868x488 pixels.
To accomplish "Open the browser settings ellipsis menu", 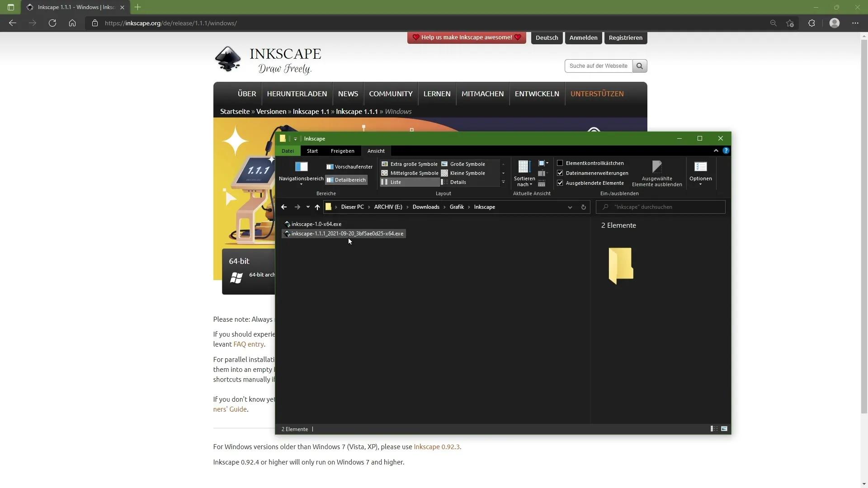I will pyautogui.click(x=855, y=23).
